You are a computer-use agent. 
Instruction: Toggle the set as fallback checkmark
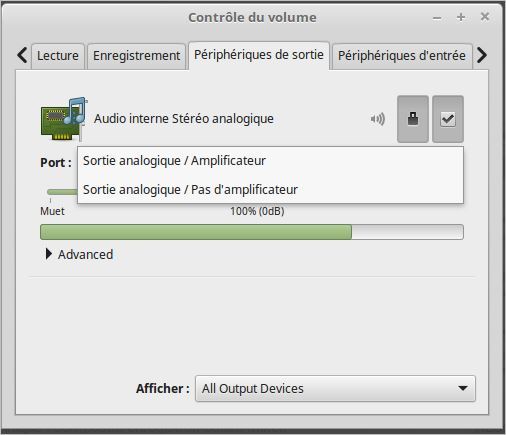click(x=448, y=119)
